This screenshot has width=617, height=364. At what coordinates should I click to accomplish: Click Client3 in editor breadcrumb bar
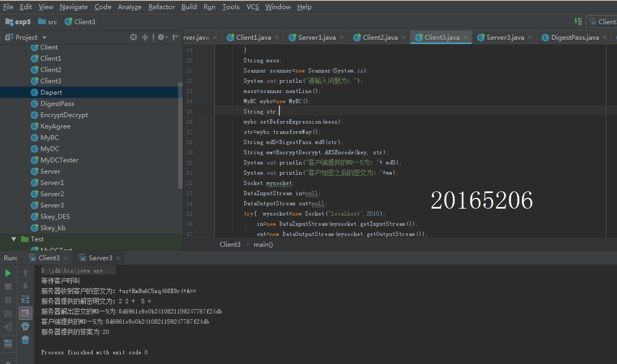click(230, 245)
